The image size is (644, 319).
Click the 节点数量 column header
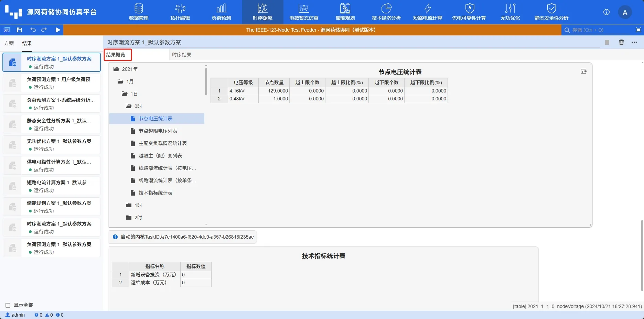274,82
